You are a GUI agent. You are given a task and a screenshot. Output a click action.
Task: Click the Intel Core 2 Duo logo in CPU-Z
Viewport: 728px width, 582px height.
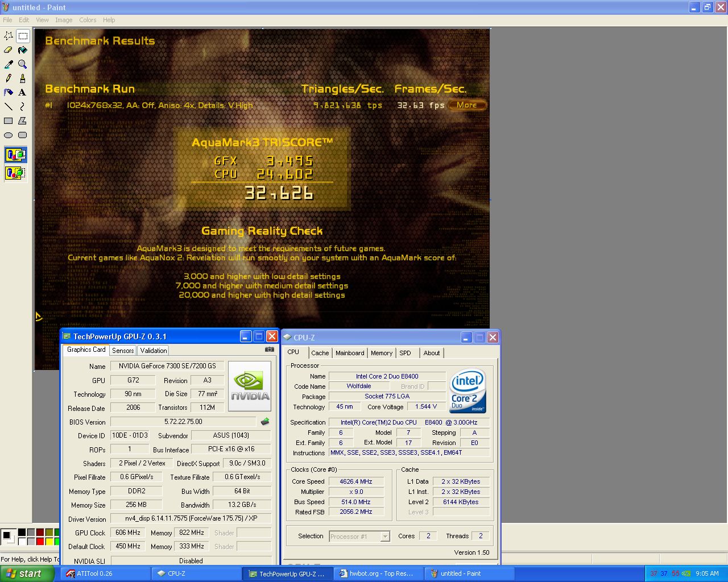[468, 391]
